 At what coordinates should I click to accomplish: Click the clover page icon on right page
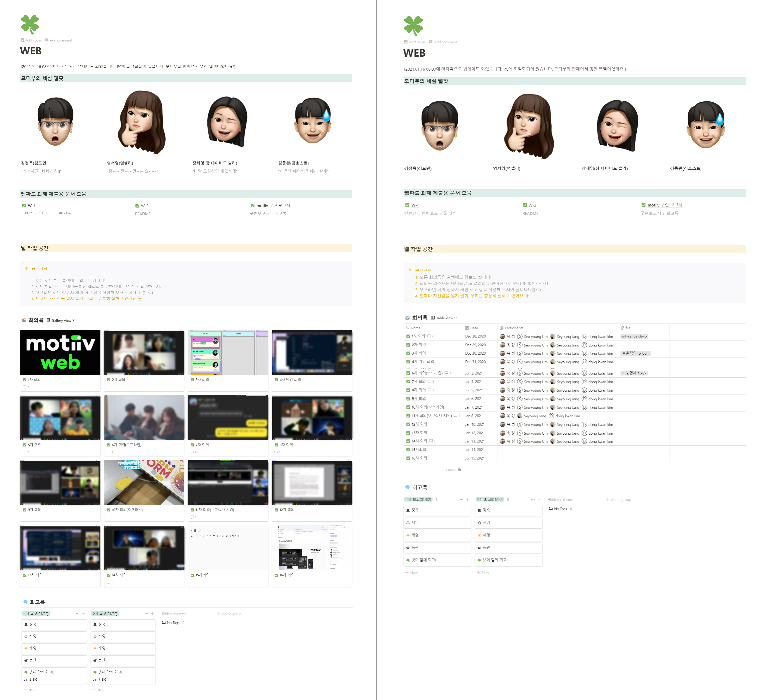[414, 26]
